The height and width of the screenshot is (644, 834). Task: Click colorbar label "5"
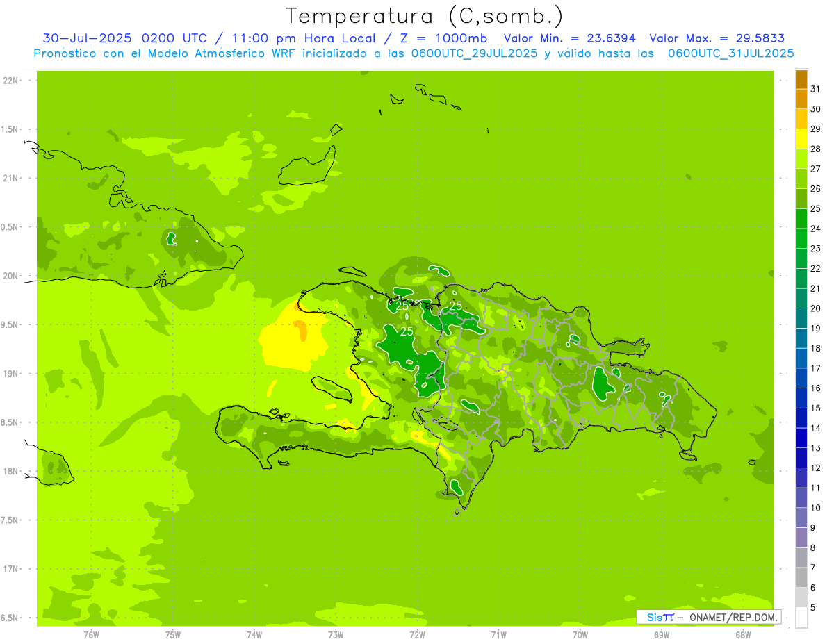814,608
